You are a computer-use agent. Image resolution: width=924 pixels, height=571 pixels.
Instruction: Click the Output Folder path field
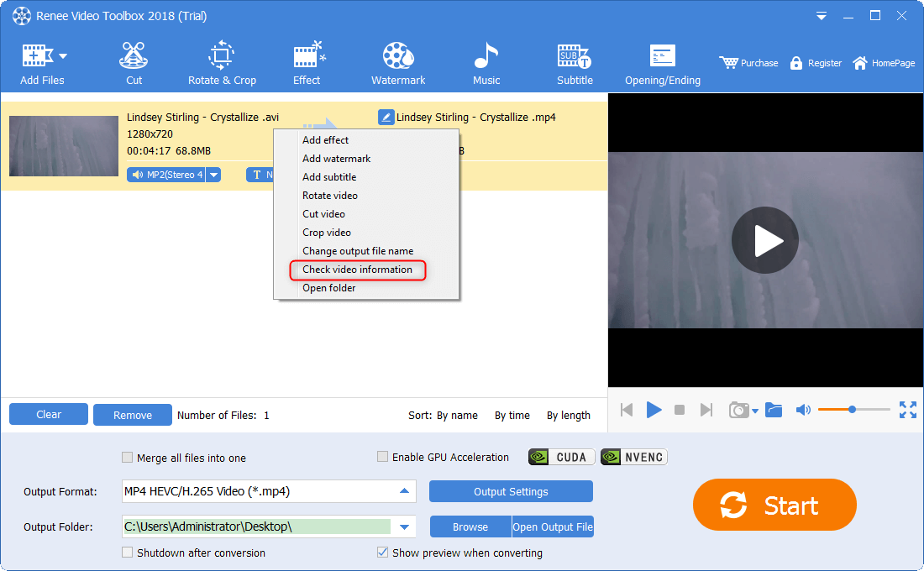tap(257, 526)
